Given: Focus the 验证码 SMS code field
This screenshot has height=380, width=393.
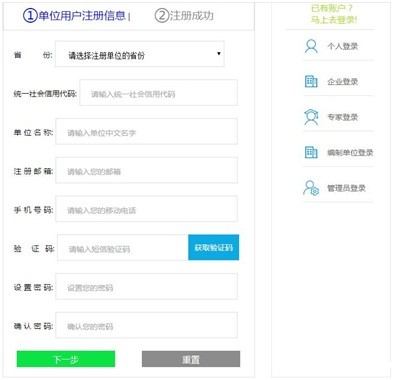Looking at the screenshot, I should pos(123,247).
